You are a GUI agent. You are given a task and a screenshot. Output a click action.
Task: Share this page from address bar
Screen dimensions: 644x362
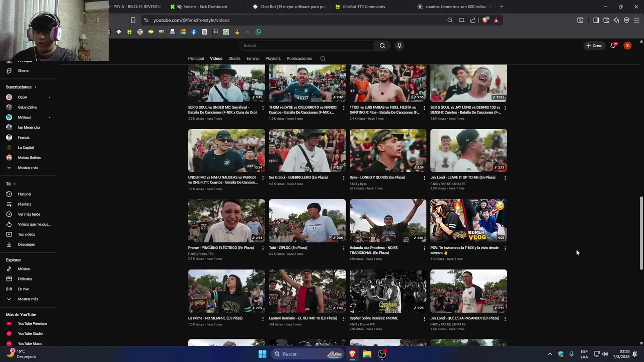point(473,20)
